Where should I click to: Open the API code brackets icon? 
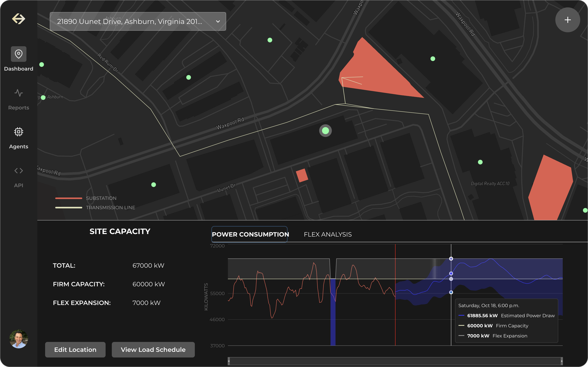click(18, 171)
